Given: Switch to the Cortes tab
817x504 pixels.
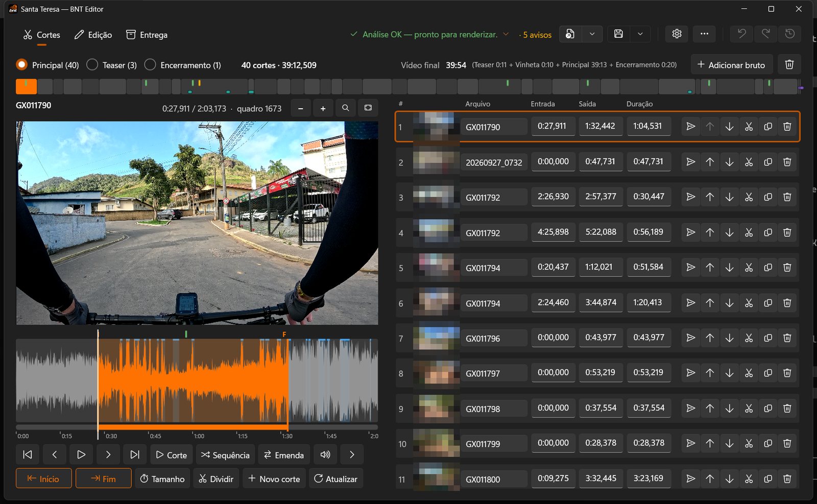Looking at the screenshot, I should point(42,35).
